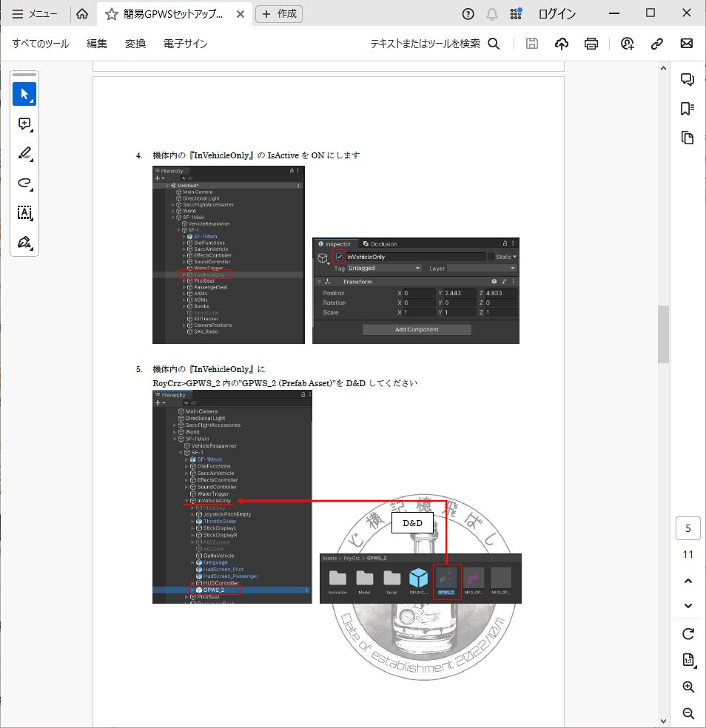Zoom out with the minus magnifier
This screenshot has width=706, height=728.
pos(688,713)
